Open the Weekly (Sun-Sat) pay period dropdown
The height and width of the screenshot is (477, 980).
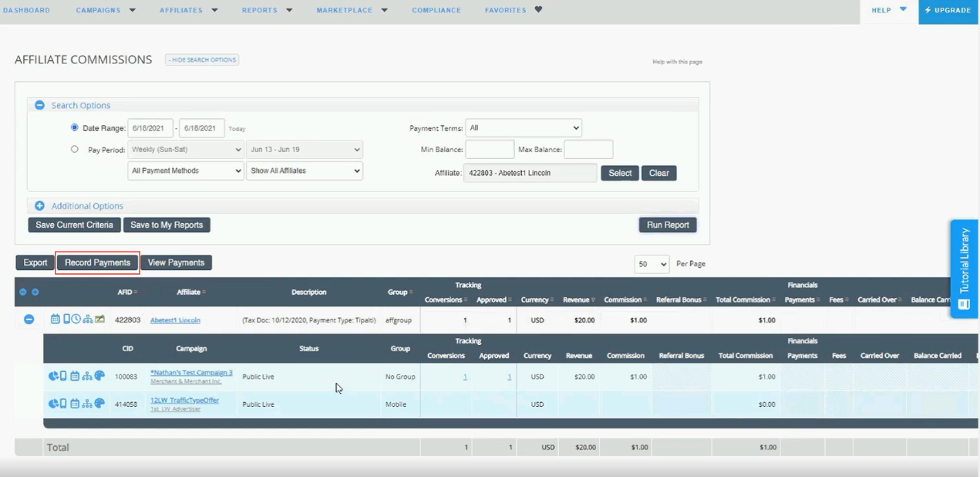click(185, 149)
